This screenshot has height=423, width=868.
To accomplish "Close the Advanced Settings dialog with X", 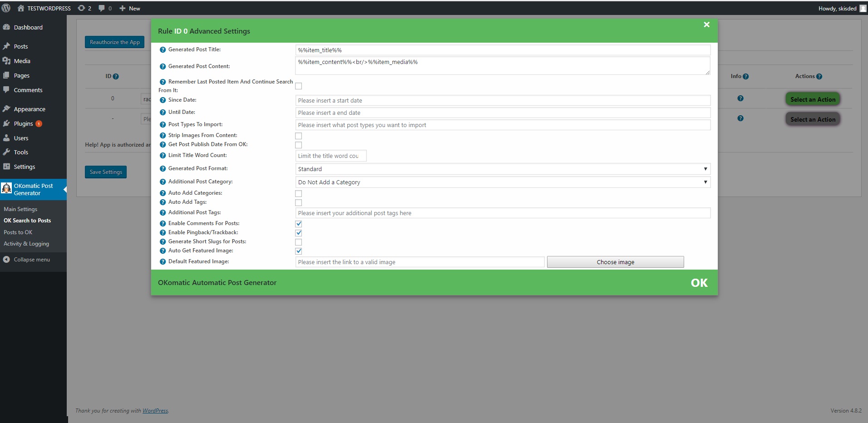I will [706, 25].
